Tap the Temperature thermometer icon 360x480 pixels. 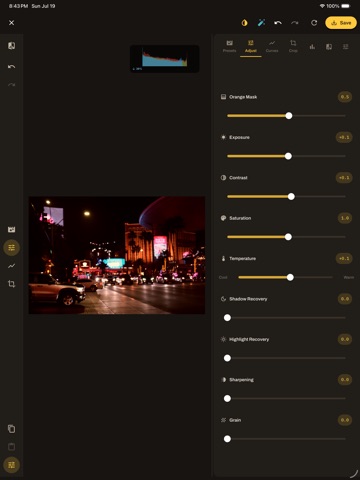click(x=223, y=258)
